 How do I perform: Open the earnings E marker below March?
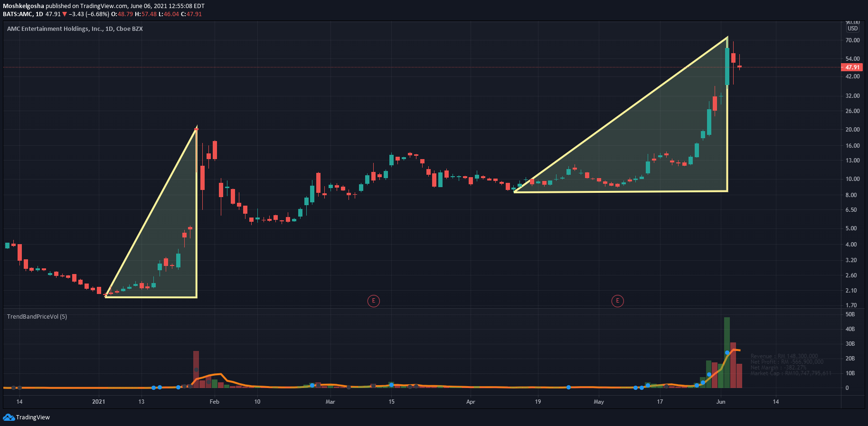click(x=374, y=301)
